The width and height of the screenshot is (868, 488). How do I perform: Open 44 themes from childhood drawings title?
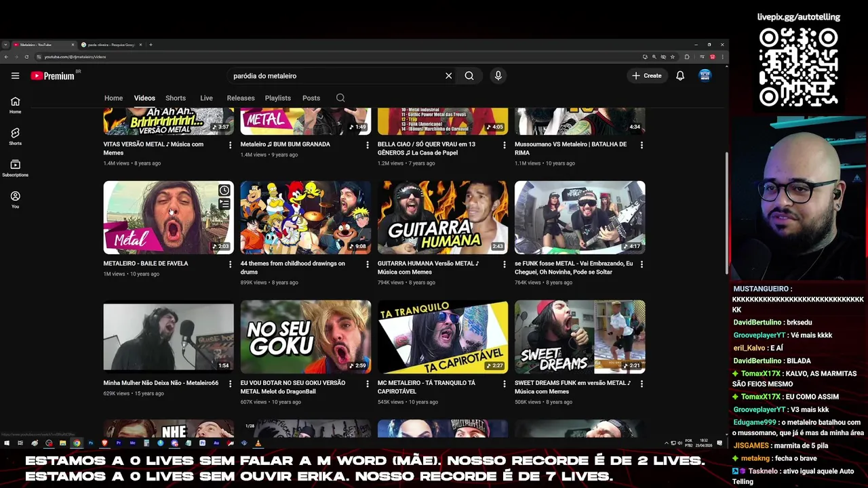coord(292,268)
